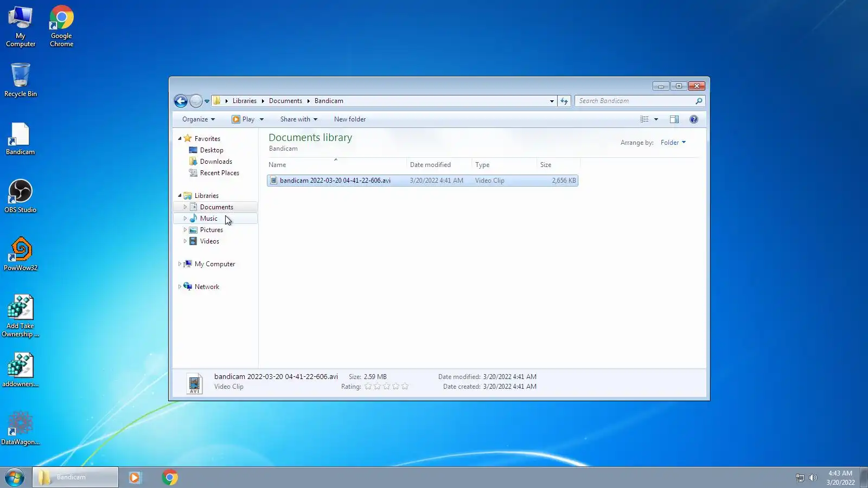Click the folder icon in the address bar
Image resolution: width=868 pixels, height=488 pixels.
click(217, 101)
